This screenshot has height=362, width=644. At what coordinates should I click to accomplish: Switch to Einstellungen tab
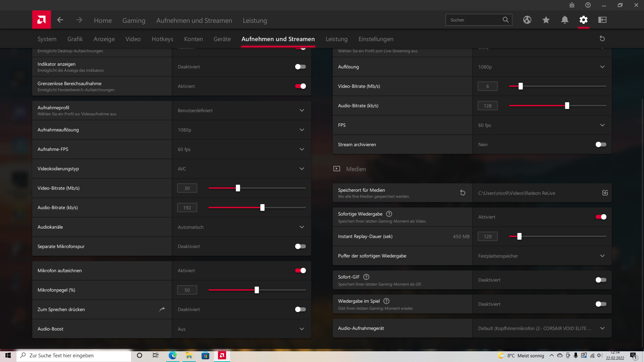(x=376, y=39)
